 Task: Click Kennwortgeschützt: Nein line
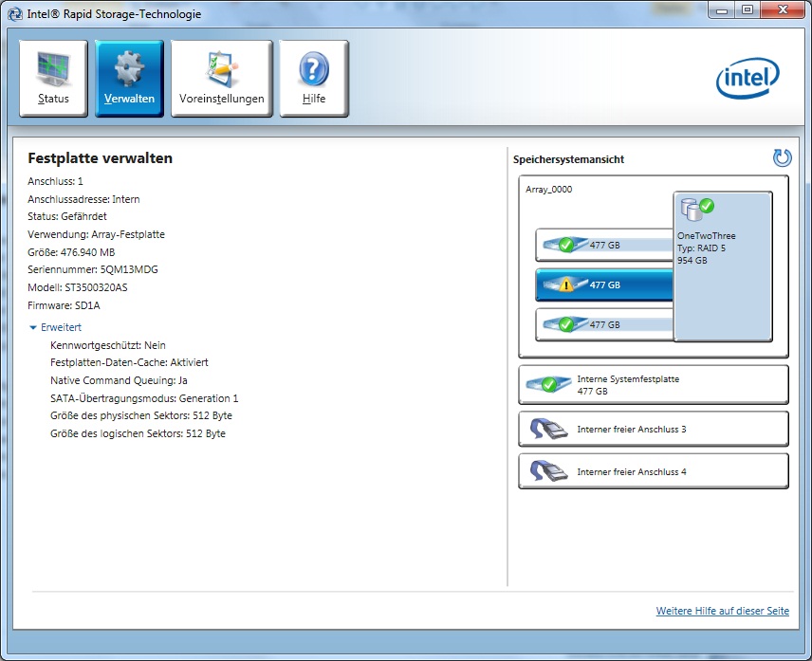click(x=108, y=345)
